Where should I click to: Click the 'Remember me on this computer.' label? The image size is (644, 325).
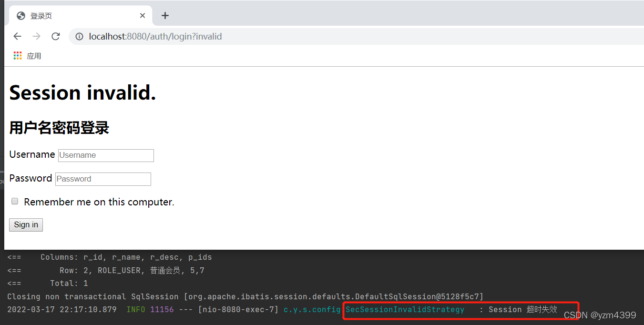tap(99, 202)
